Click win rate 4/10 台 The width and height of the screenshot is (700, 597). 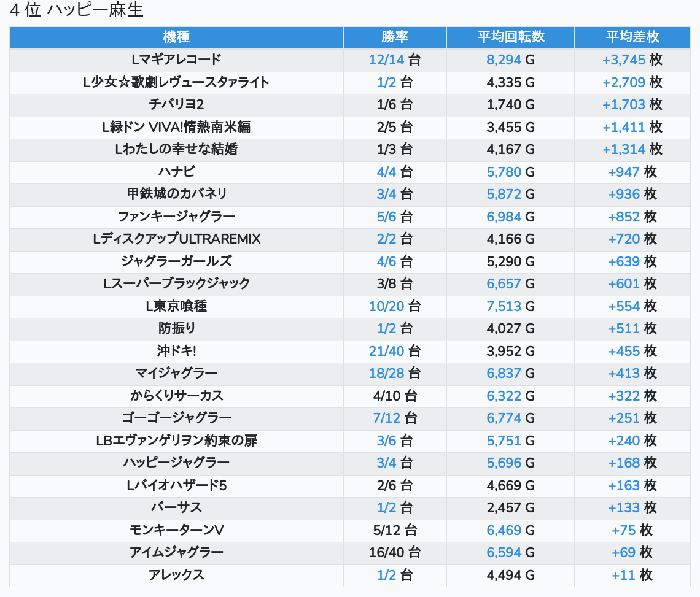tap(395, 396)
